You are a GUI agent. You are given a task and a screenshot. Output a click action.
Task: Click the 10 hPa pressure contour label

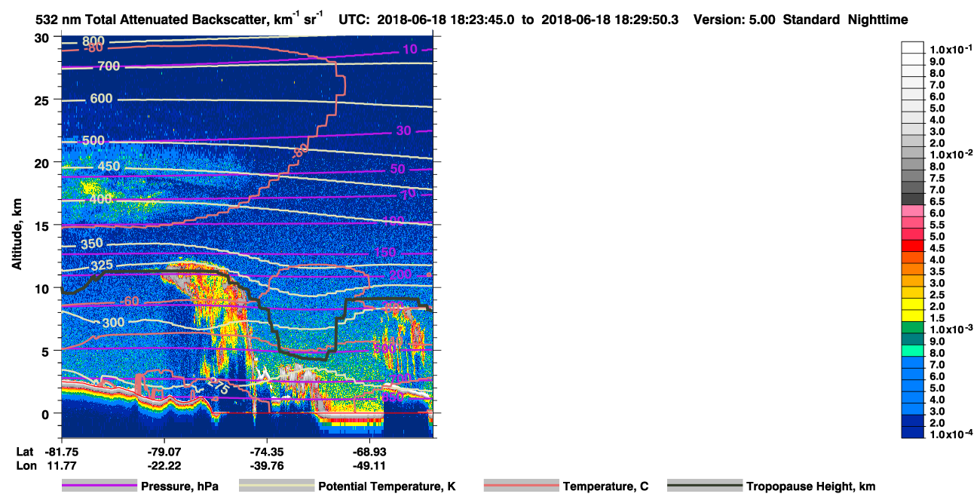point(409,50)
